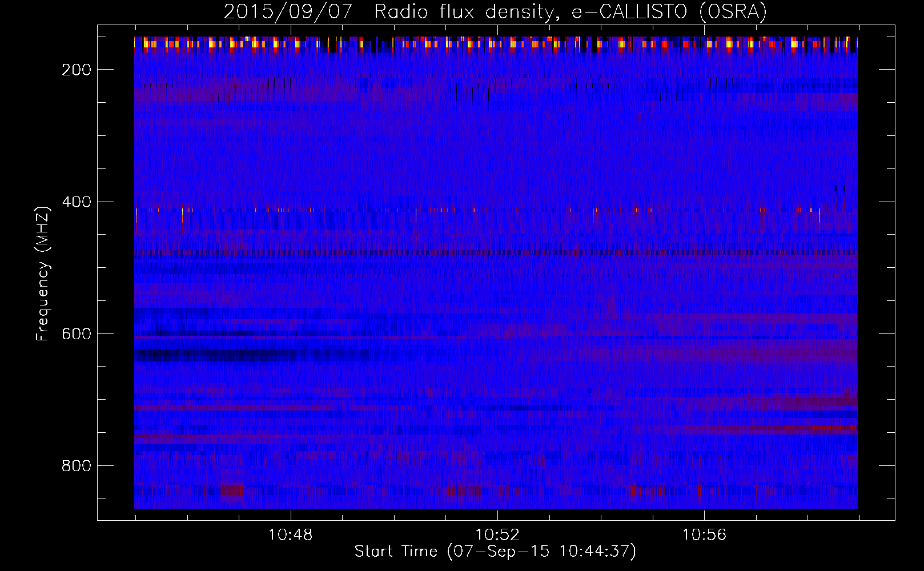Image resolution: width=924 pixels, height=571 pixels.
Task: Click the '10:52' time tick label
Action: tap(497, 535)
